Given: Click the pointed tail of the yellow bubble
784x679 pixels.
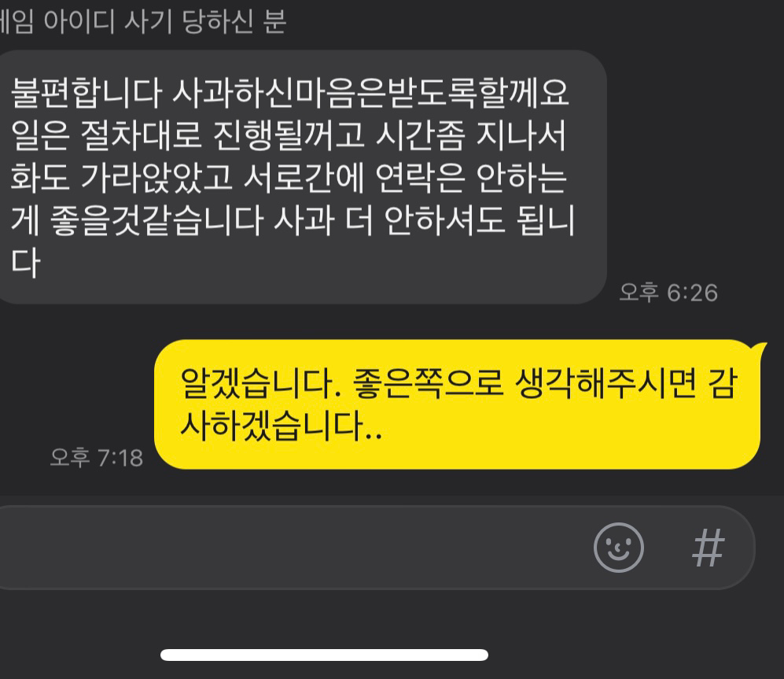Looking at the screenshot, I should tap(760, 349).
